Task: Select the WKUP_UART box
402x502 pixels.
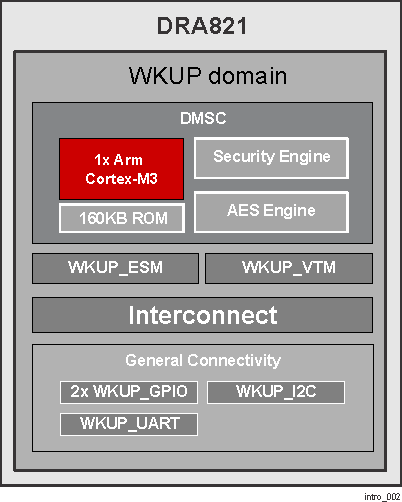Action: 129,424
